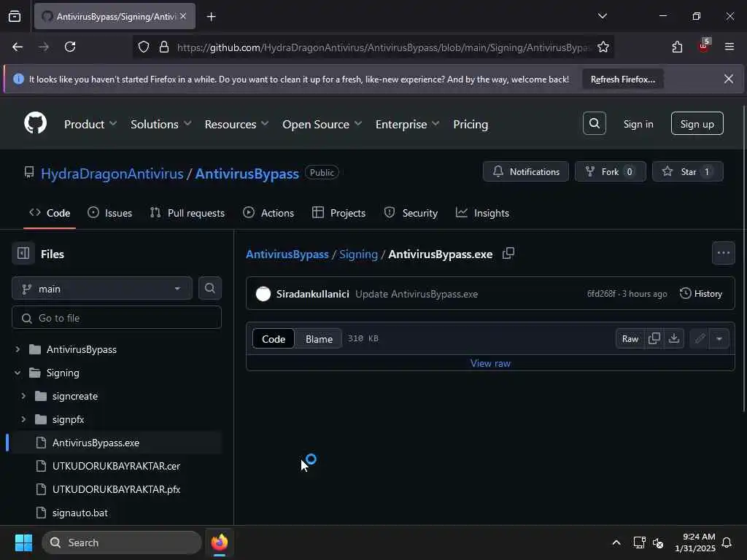Screen dimensions: 747x560
Task: Open more edit options dropdown caret
Action: pos(719,338)
